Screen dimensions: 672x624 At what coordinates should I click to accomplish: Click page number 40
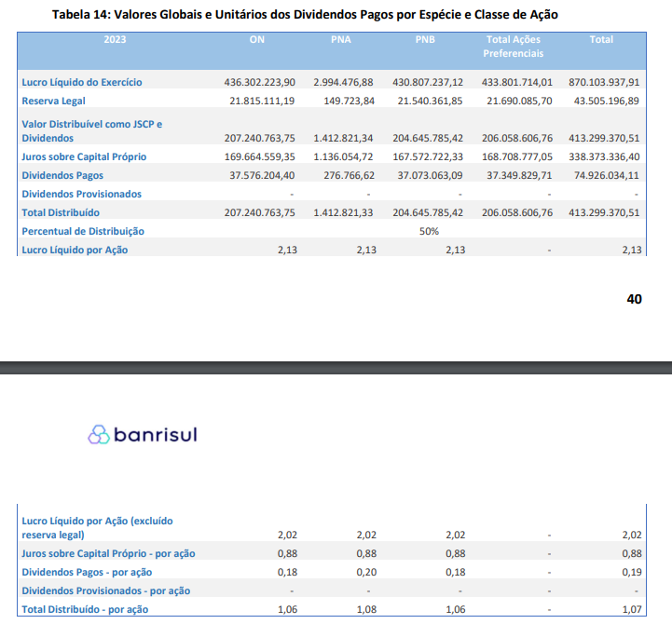(634, 299)
